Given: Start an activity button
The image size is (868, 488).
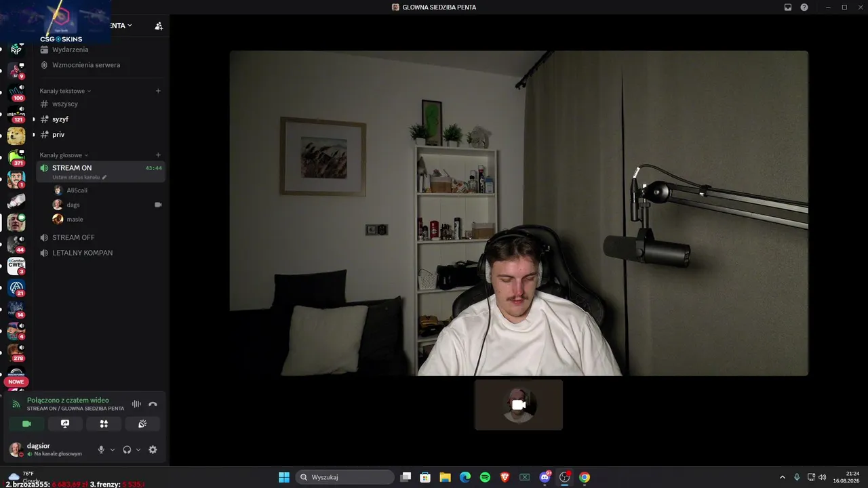Looking at the screenshot, I should coord(104,424).
